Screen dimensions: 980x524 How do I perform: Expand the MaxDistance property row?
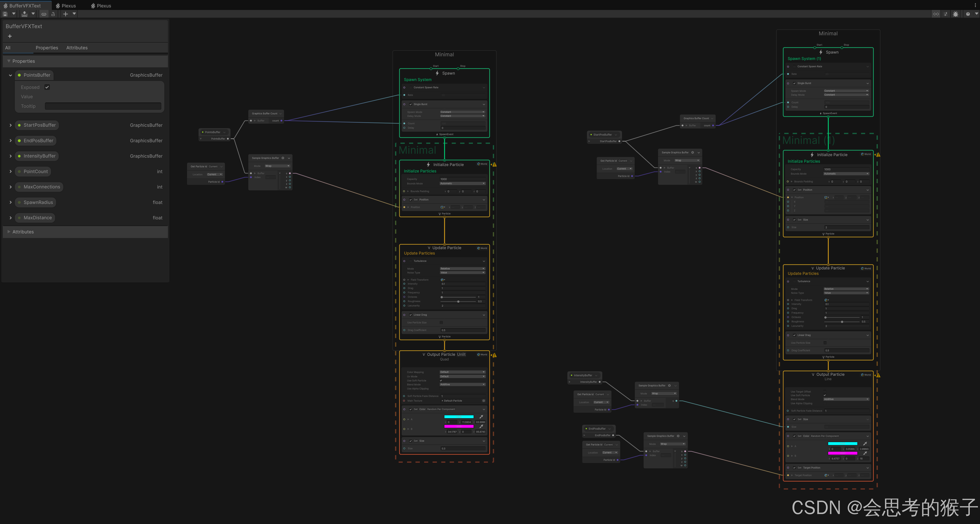11,218
